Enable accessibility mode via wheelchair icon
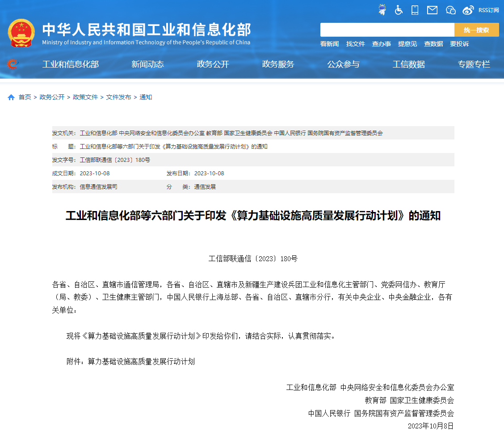 click(399, 10)
